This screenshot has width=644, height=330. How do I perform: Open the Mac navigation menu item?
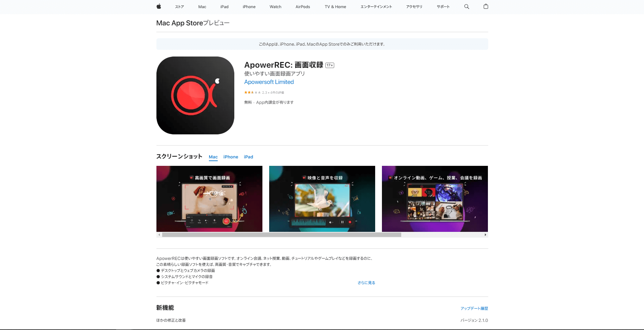202,7
